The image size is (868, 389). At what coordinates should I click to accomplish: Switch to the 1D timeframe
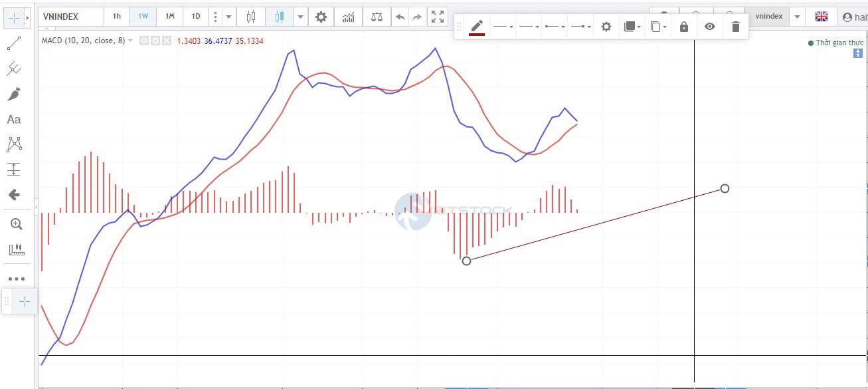(196, 17)
